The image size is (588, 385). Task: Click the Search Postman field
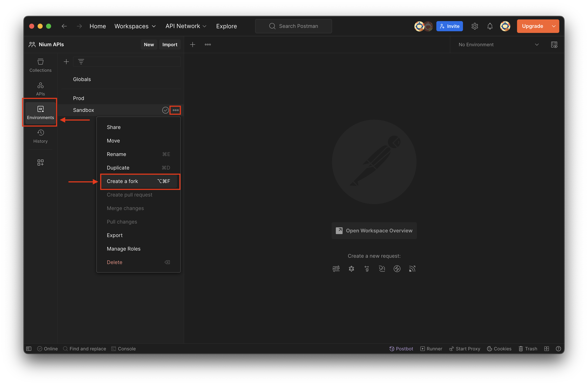tap(294, 26)
